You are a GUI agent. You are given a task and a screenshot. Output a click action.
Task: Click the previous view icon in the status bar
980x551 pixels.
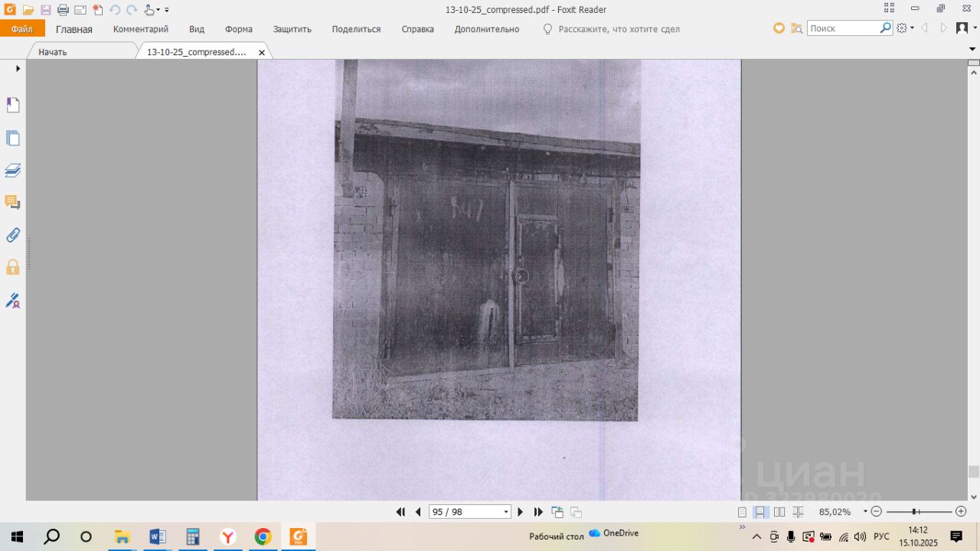(557, 512)
